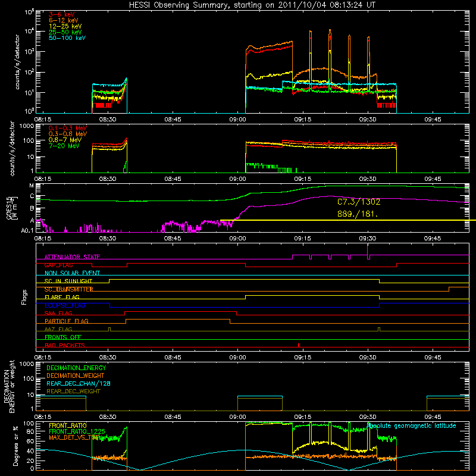Select the 25-50 keV legend label
The image size is (476, 476).
coord(65,32)
